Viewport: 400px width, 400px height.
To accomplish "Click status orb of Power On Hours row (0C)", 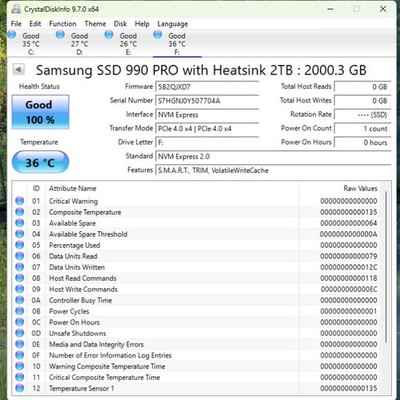I will click(x=20, y=322).
